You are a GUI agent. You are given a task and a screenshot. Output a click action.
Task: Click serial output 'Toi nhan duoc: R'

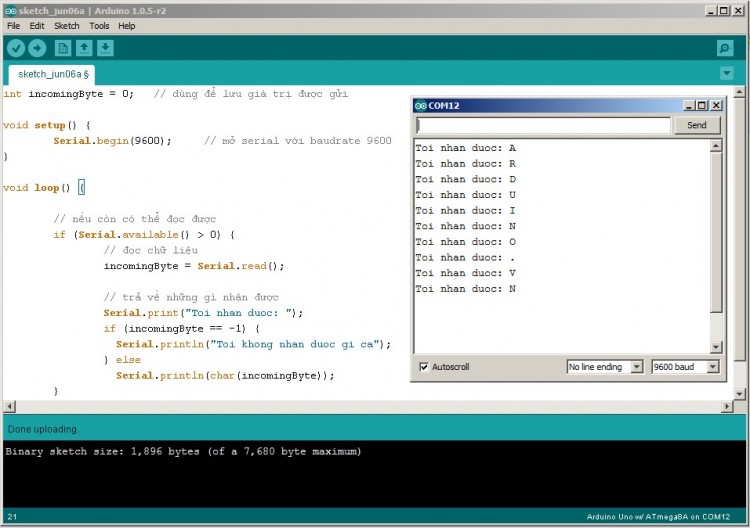(465, 164)
